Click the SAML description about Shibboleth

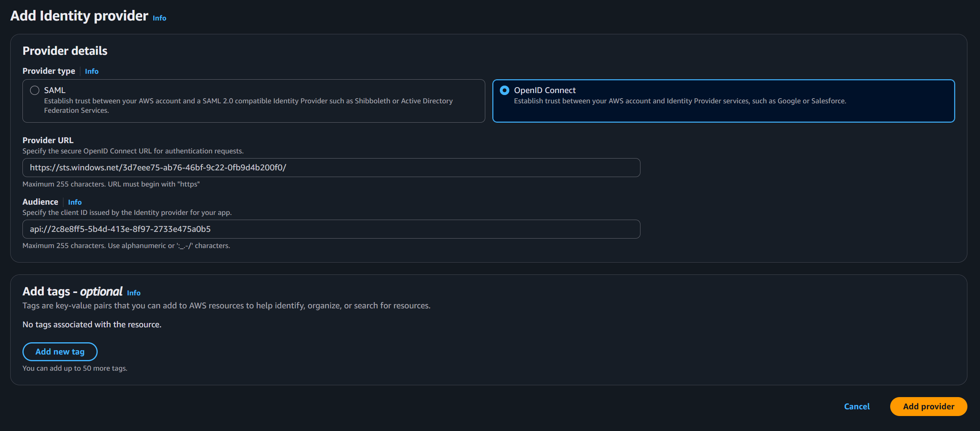[x=248, y=106]
